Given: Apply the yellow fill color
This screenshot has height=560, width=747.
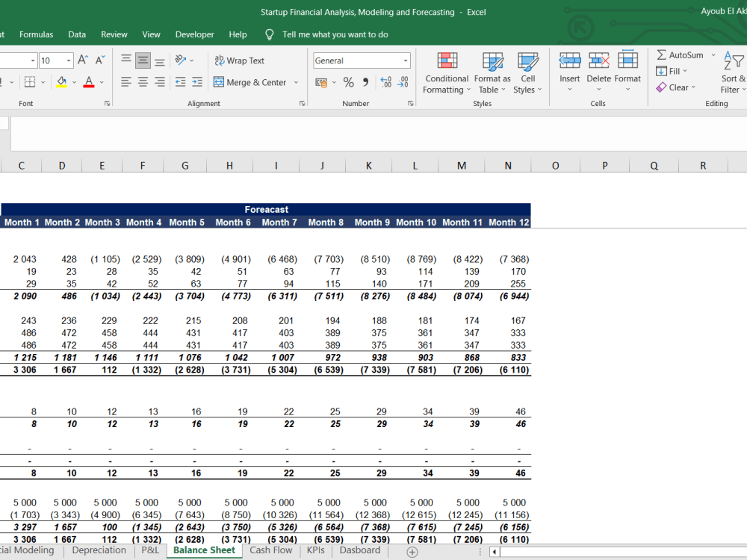Looking at the screenshot, I should point(61,82).
